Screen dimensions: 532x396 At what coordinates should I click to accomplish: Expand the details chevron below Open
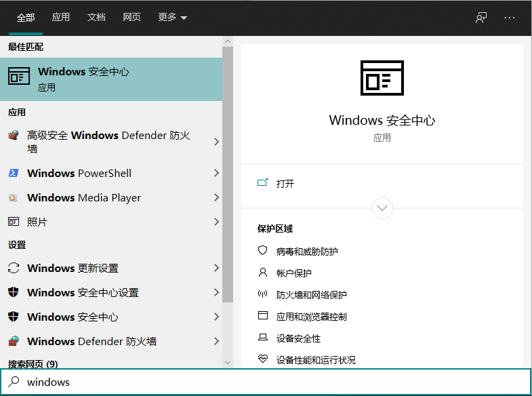382,207
